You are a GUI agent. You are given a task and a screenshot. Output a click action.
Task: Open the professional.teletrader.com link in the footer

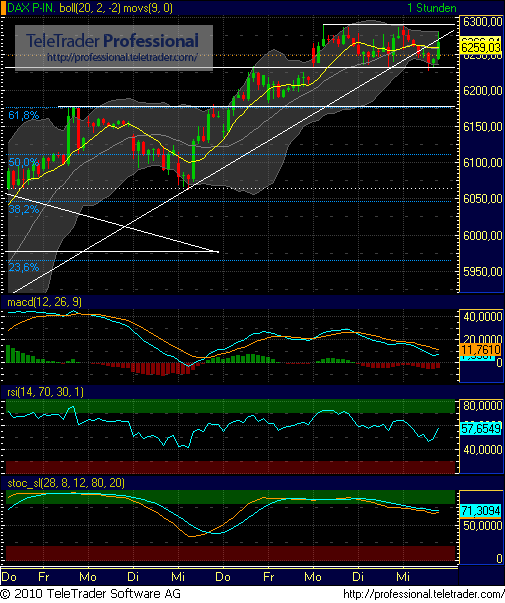click(423, 594)
